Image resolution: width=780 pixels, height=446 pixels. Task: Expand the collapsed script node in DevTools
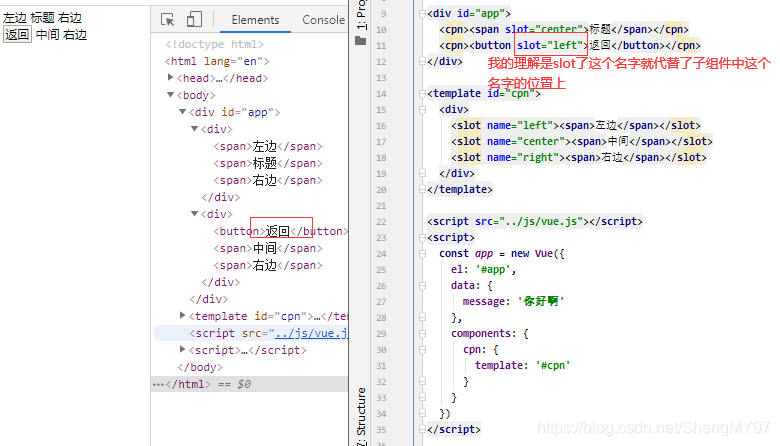pyautogui.click(x=183, y=350)
